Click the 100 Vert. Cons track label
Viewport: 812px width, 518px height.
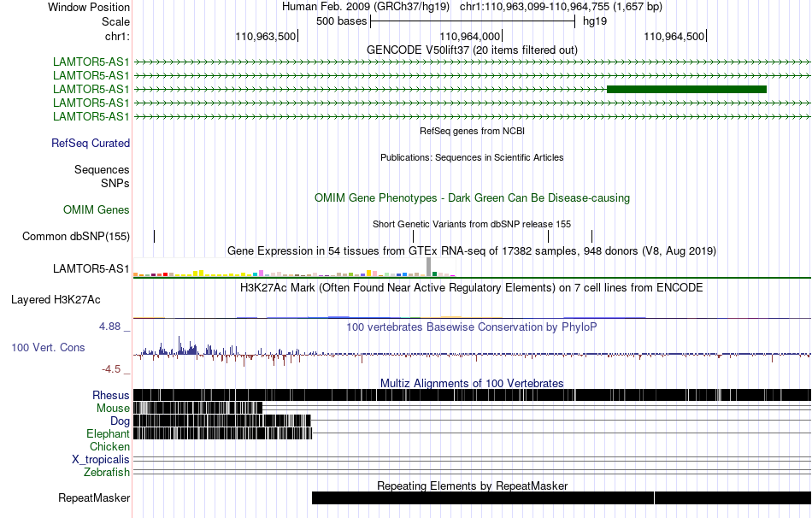coord(48,348)
